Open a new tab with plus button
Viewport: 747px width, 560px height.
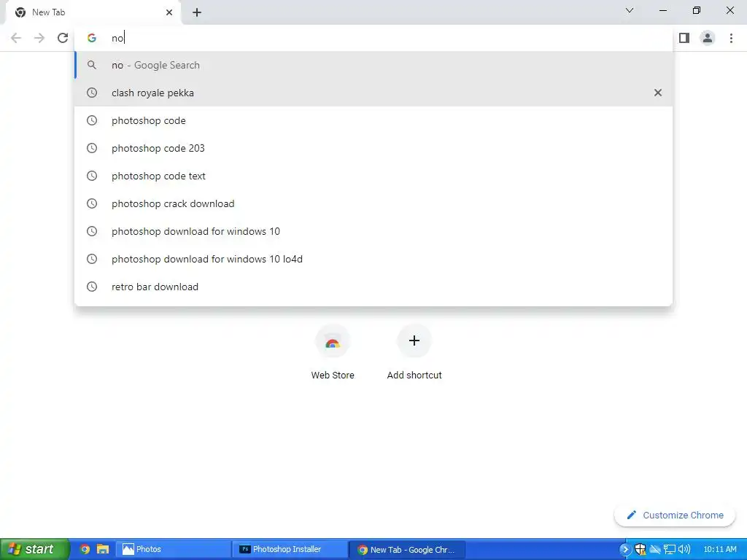pos(197,12)
